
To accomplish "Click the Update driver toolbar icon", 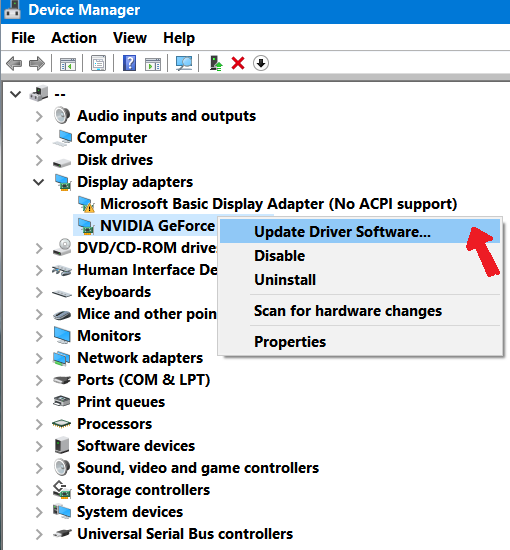I will pos(216,63).
